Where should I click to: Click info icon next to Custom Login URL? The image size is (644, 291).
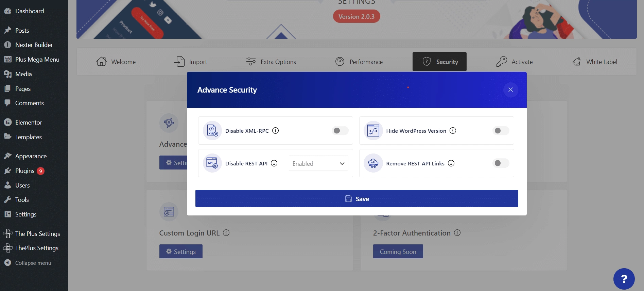226,233
